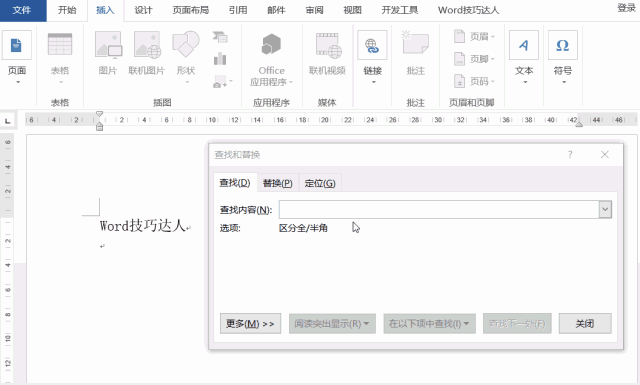
Task: Select the 插入 (Insert) ribbon tab
Action: 105,10
